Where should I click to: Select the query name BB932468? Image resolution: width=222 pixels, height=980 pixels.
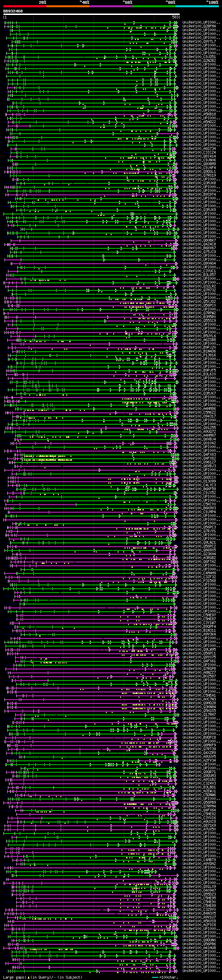pyautogui.click(x=13, y=11)
